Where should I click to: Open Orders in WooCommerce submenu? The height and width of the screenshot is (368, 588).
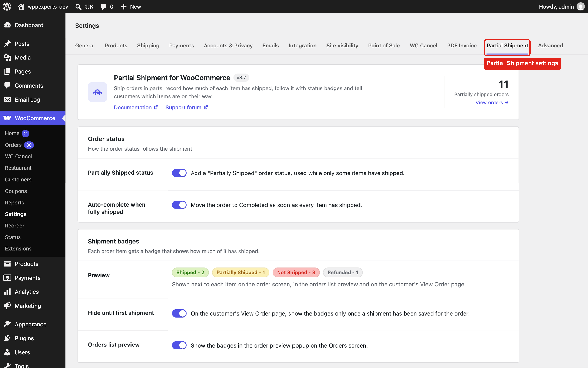(x=13, y=145)
